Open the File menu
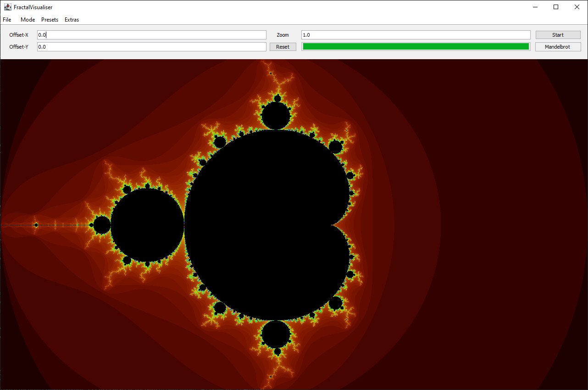The image size is (588, 390). point(7,20)
